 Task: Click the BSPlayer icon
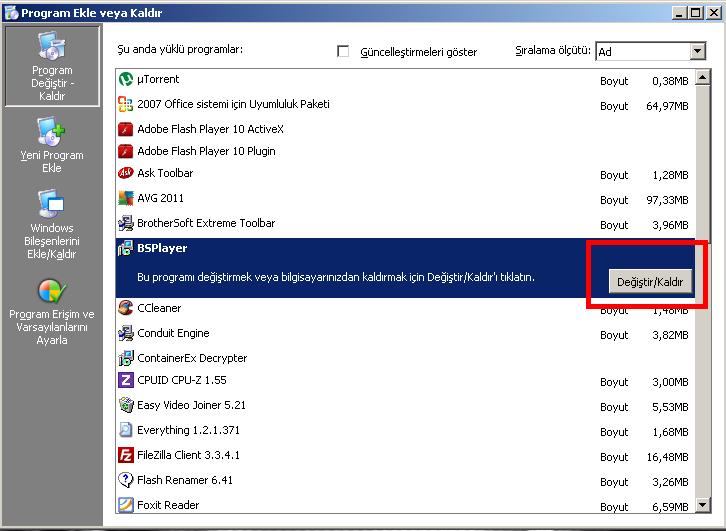pyautogui.click(x=125, y=248)
